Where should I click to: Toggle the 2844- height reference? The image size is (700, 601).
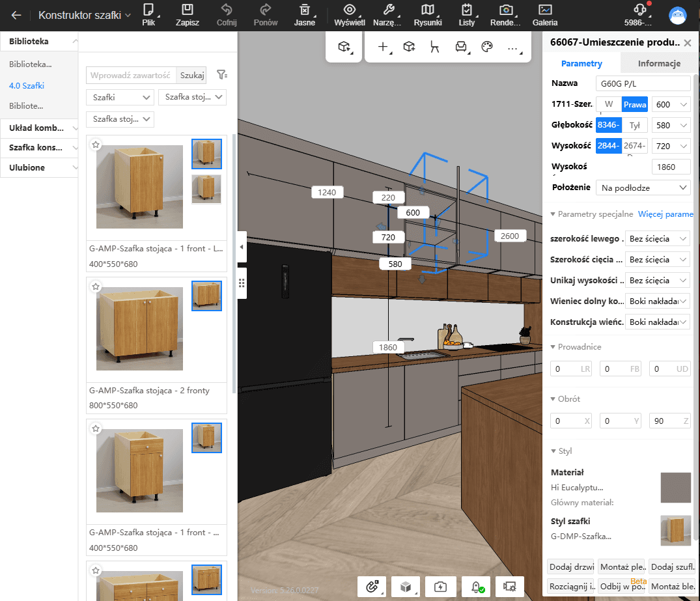(608, 146)
